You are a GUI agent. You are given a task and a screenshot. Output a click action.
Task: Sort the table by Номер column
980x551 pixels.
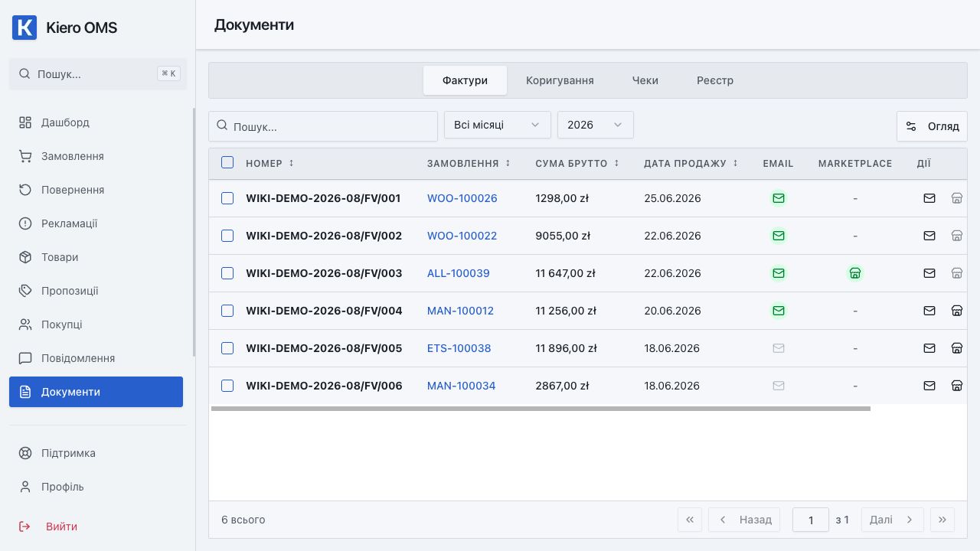pyautogui.click(x=269, y=163)
